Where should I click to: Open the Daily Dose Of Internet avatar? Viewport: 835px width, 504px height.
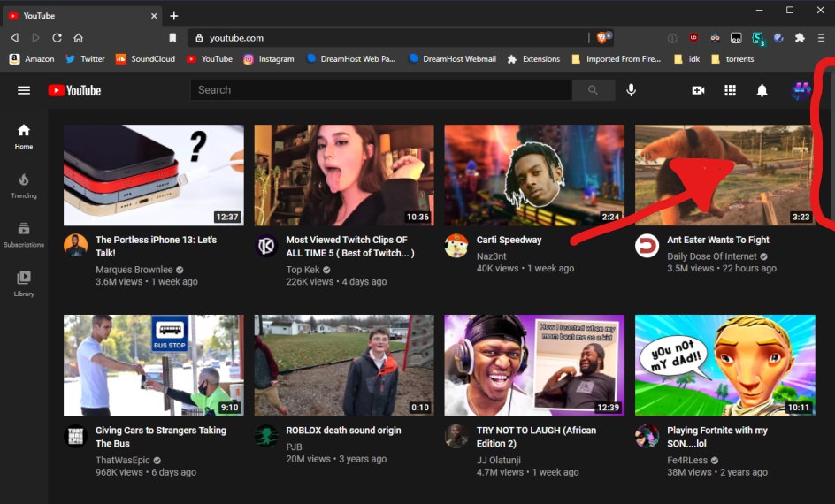[x=647, y=245]
